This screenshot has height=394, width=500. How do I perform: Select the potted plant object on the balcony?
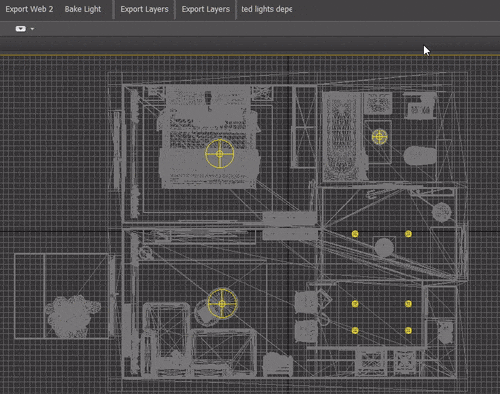coord(71,315)
